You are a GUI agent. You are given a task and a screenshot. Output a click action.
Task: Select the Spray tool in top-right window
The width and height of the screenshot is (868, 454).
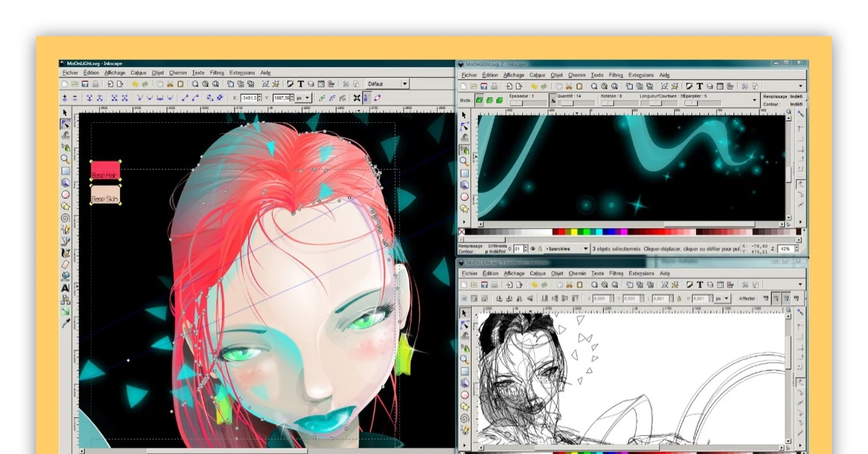coord(464,149)
